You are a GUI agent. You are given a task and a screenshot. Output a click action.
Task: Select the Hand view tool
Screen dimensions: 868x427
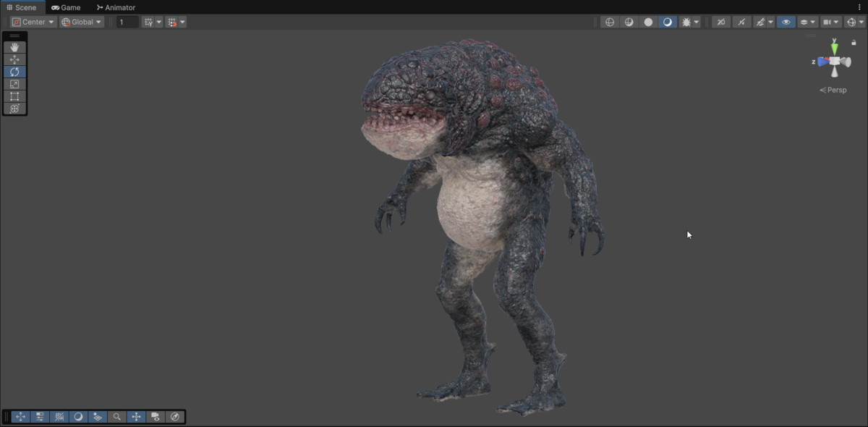14,47
